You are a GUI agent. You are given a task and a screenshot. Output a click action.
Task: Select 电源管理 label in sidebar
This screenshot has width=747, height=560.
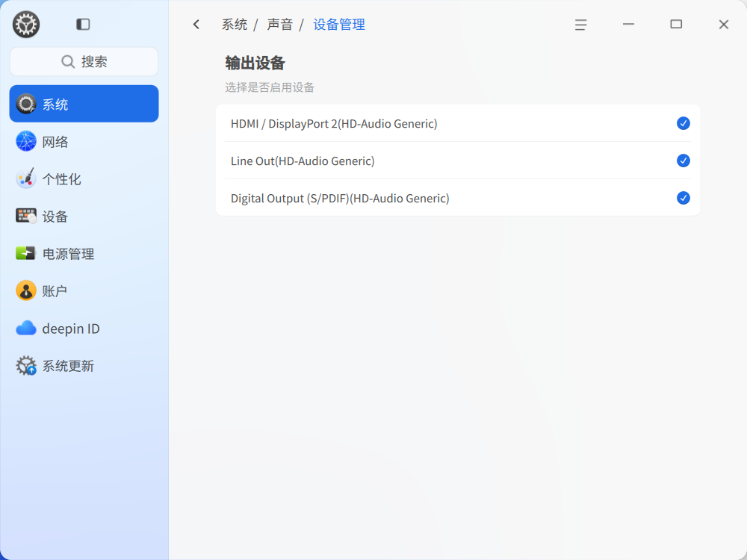tap(69, 254)
